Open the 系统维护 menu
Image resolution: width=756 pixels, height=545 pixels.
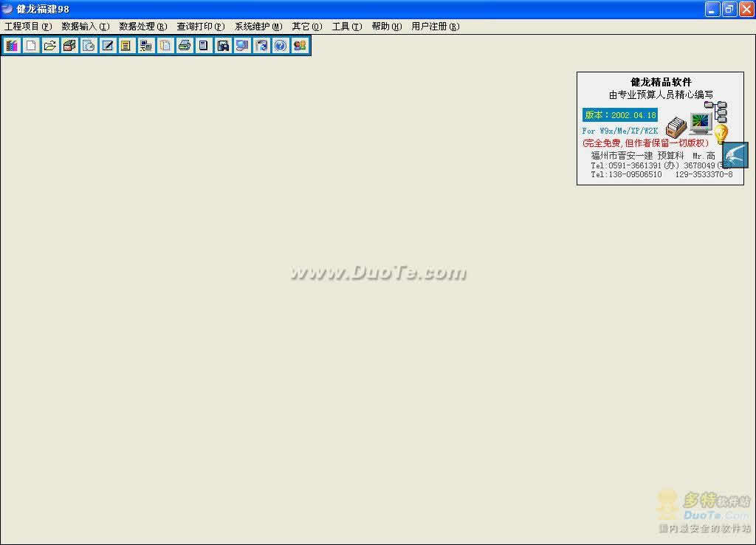click(258, 27)
